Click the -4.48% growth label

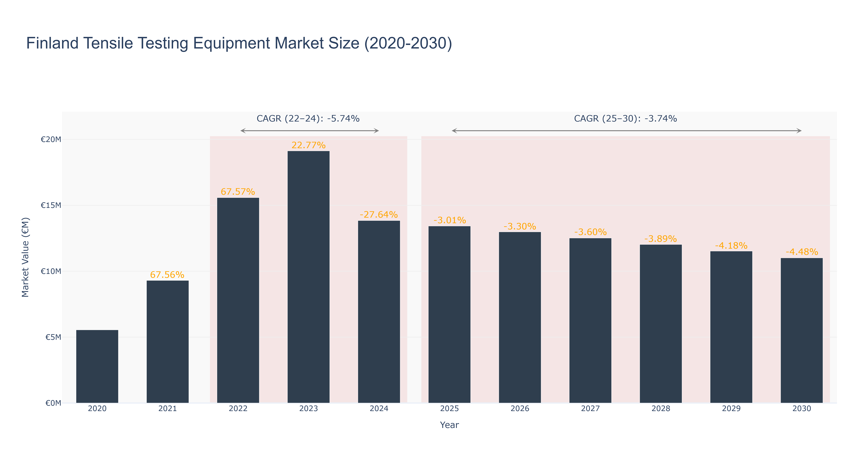[x=802, y=252]
